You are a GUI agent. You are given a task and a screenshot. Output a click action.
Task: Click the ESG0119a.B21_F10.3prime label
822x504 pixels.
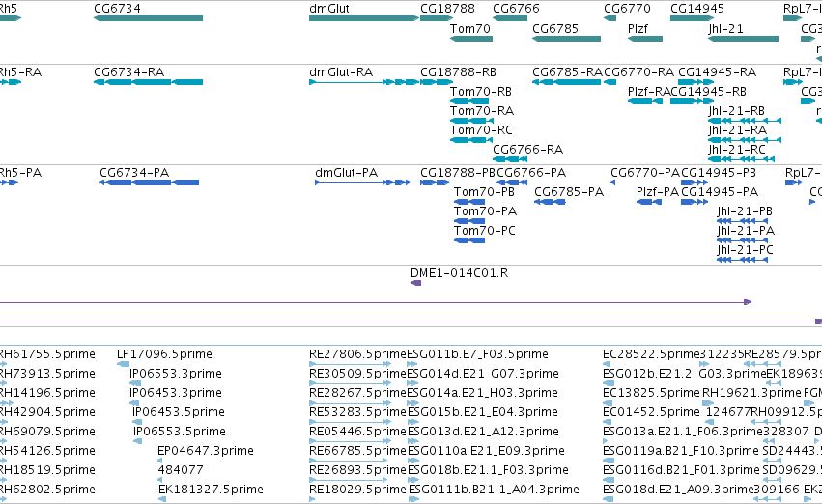point(681,451)
